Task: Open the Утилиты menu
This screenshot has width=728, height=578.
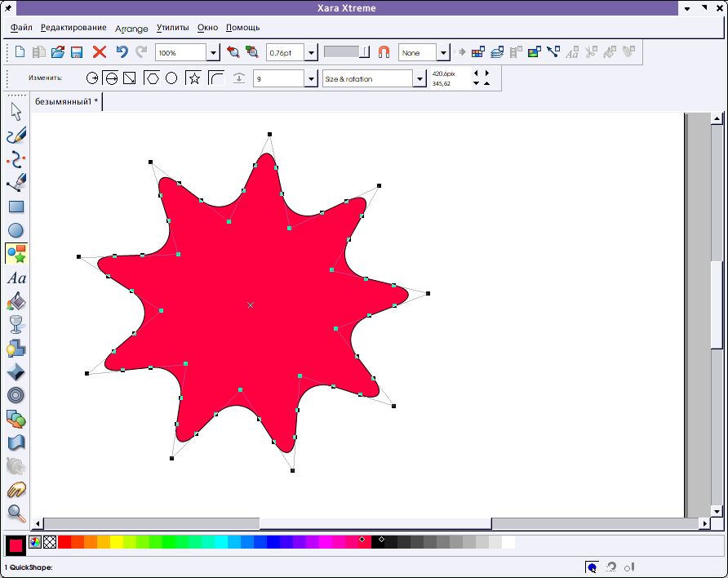Action: 172,28
